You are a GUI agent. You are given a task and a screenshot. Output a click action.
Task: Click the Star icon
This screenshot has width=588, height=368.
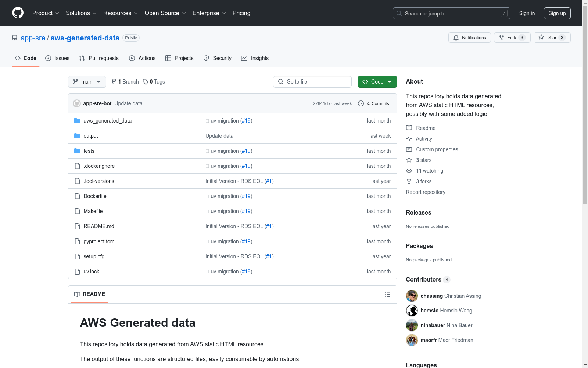click(x=541, y=37)
